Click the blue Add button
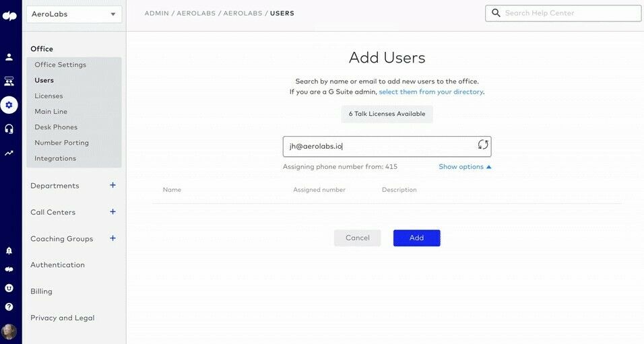Viewport: 644px width, 344px height. tap(416, 238)
